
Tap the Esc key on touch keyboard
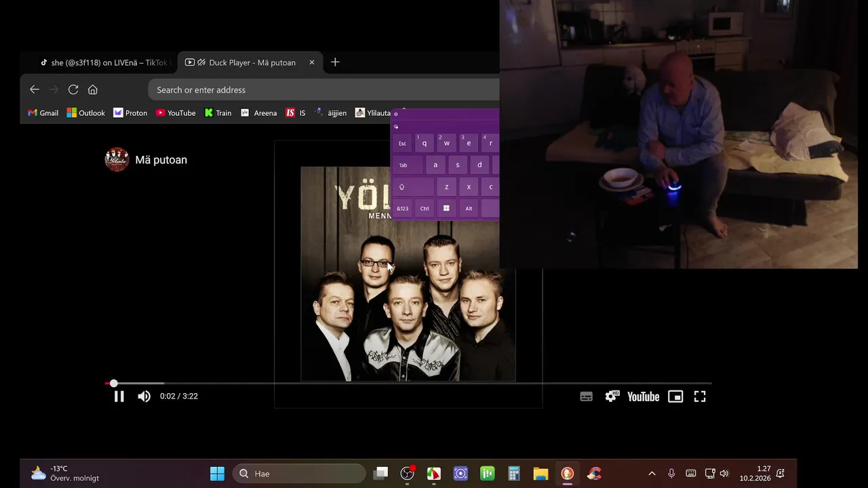[x=402, y=143]
